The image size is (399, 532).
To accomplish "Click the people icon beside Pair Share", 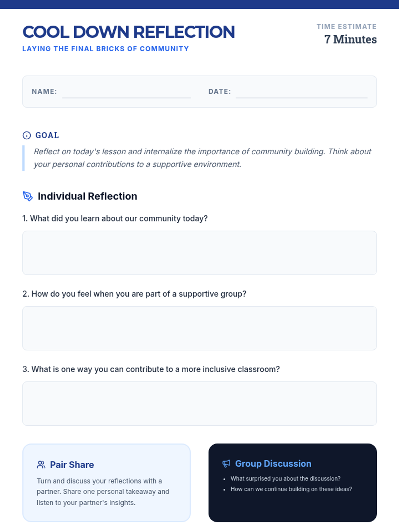I will [41, 465].
